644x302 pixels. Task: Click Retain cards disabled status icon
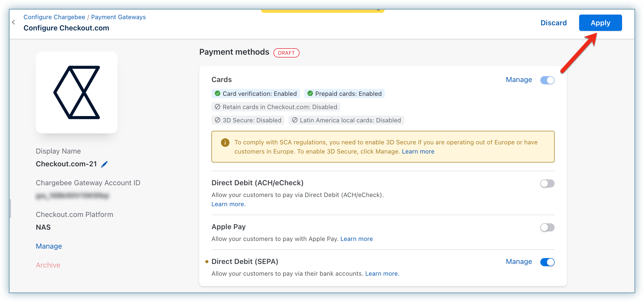tap(217, 107)
